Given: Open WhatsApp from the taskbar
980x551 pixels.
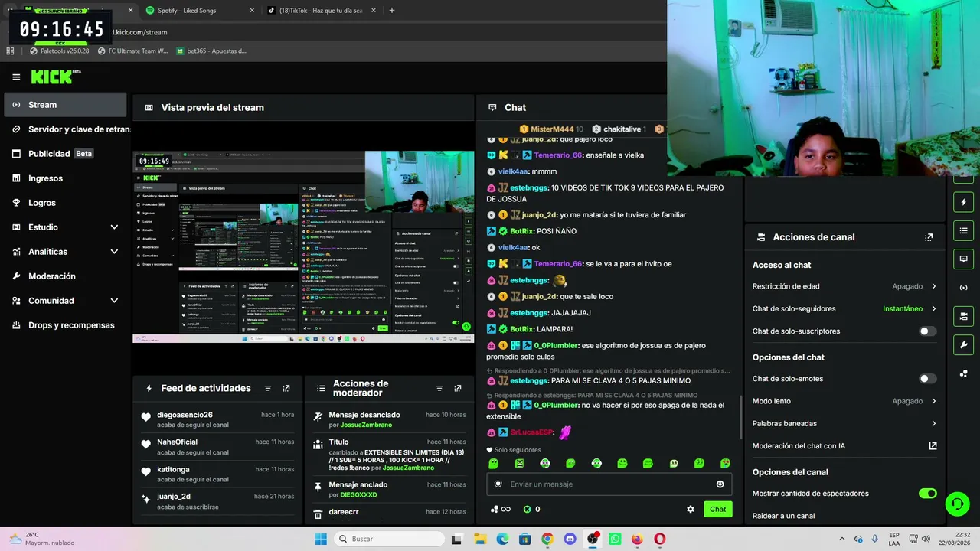Looking at the screenshot, I should 615,539.
